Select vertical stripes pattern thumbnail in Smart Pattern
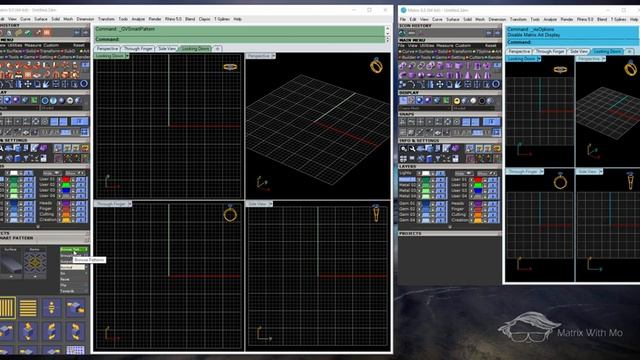The height and width of the screenshot is (360, 640). click(x=7, y=308)
